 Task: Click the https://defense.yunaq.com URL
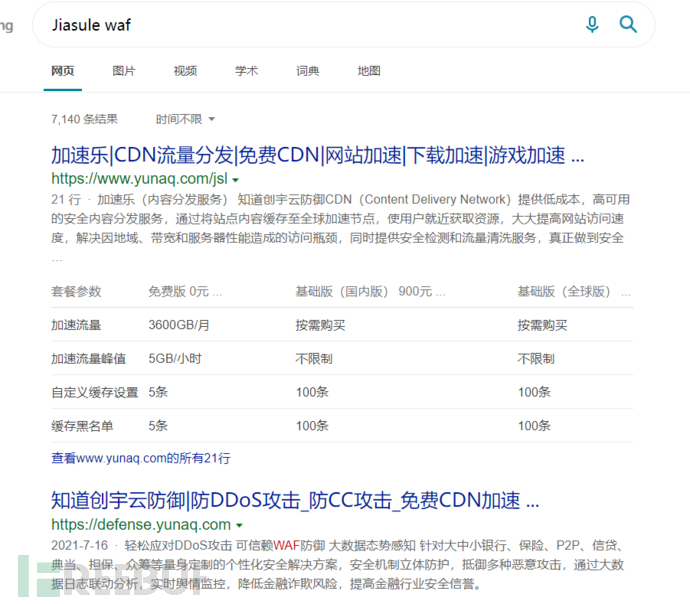(x=141, y=524)
